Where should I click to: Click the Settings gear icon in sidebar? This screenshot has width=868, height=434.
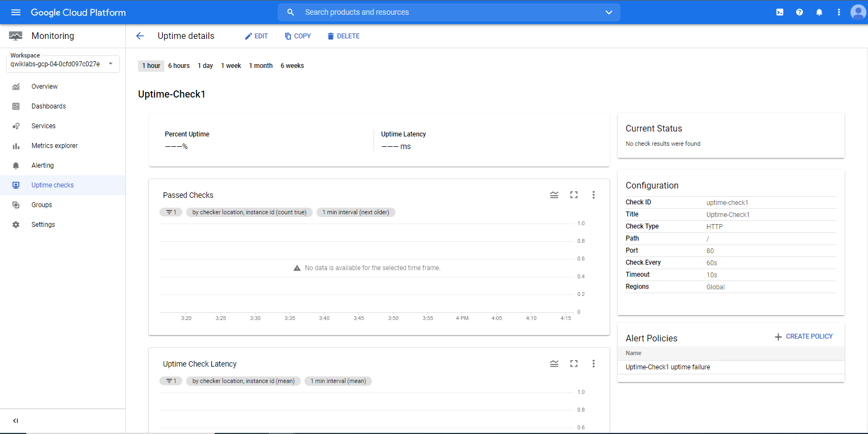click(16, 225)
